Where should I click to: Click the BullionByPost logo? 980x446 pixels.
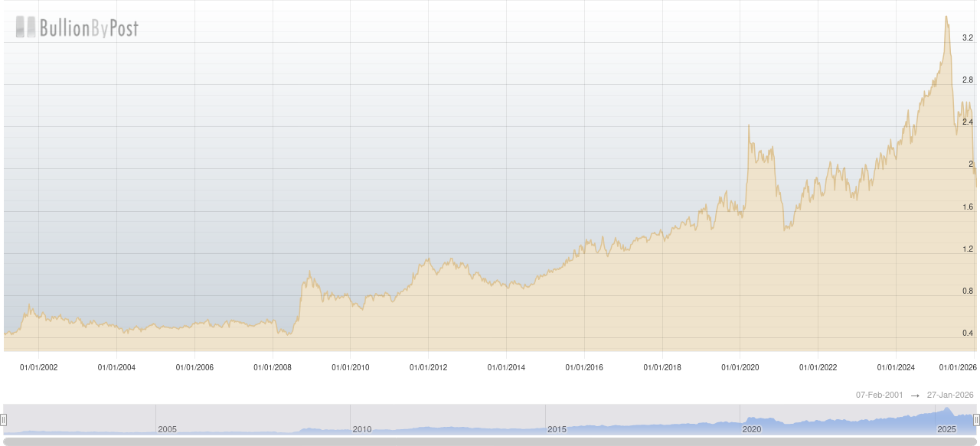(x=77, y=28)
